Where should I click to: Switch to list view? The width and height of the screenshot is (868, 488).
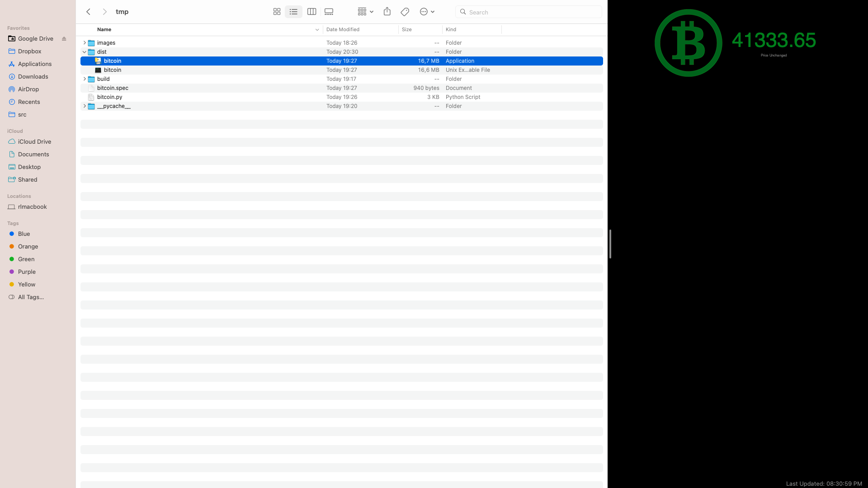click(293, 12)
